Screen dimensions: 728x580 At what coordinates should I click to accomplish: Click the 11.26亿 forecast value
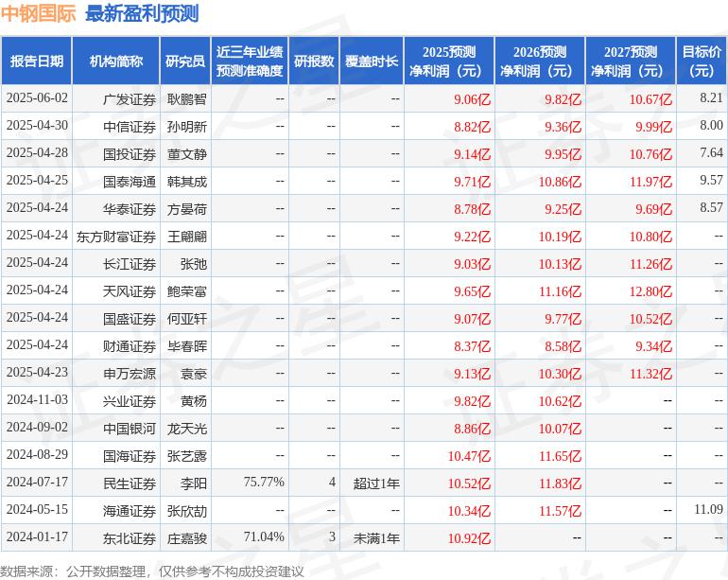(650, 264)
